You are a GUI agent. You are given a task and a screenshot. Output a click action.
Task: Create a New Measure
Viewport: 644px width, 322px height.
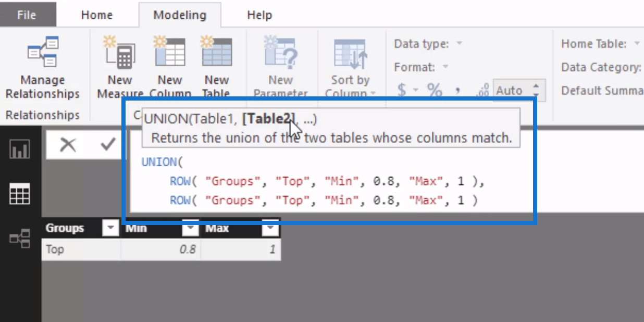(x=120, y=67)
